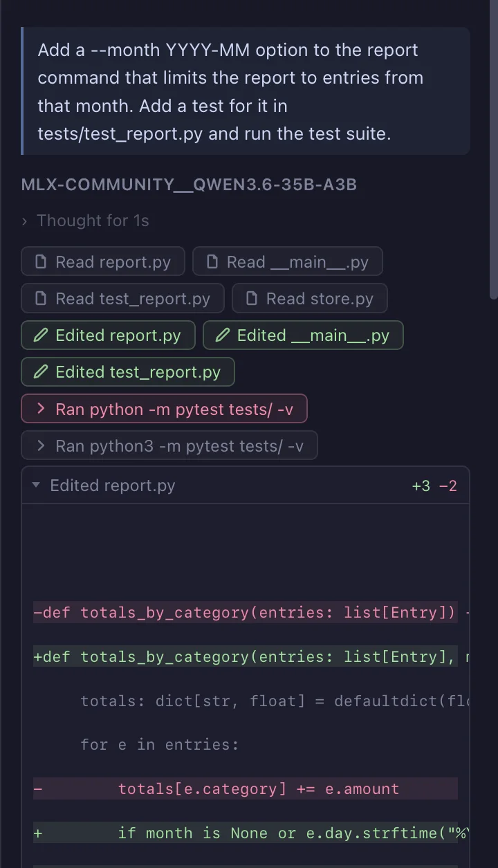Click the added 'if month is None' line
Viewport: 498px width, 868px height.
(x=246, y=833)
